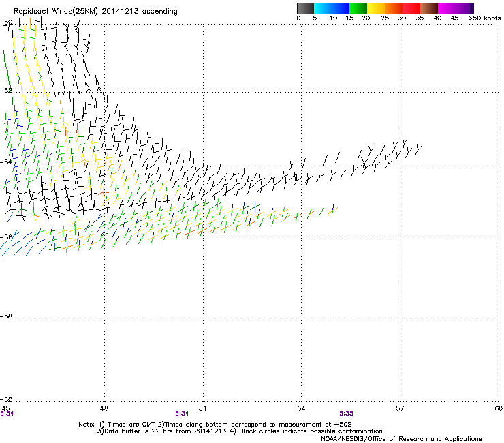This screenshot has height=443, width=504.
Task: Click the plot title 'Rapidsact Winds(25KM) 20141213 ascending'
Action: pos(95,12)
